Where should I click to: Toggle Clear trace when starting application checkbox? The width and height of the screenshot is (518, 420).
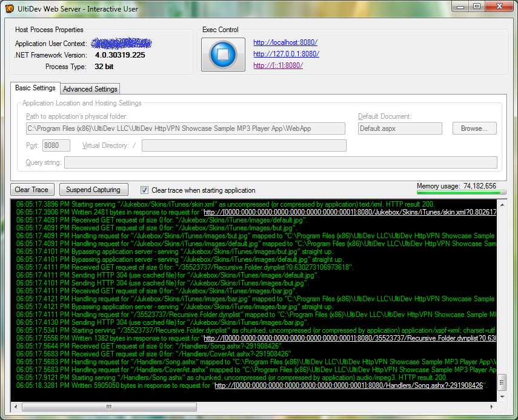(144, 190)
